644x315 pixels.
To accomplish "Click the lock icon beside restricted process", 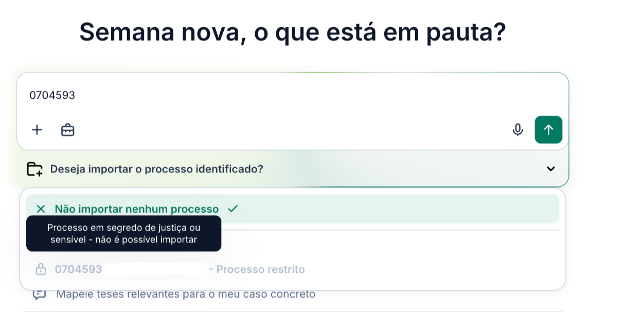I will [x=41, y=269].
